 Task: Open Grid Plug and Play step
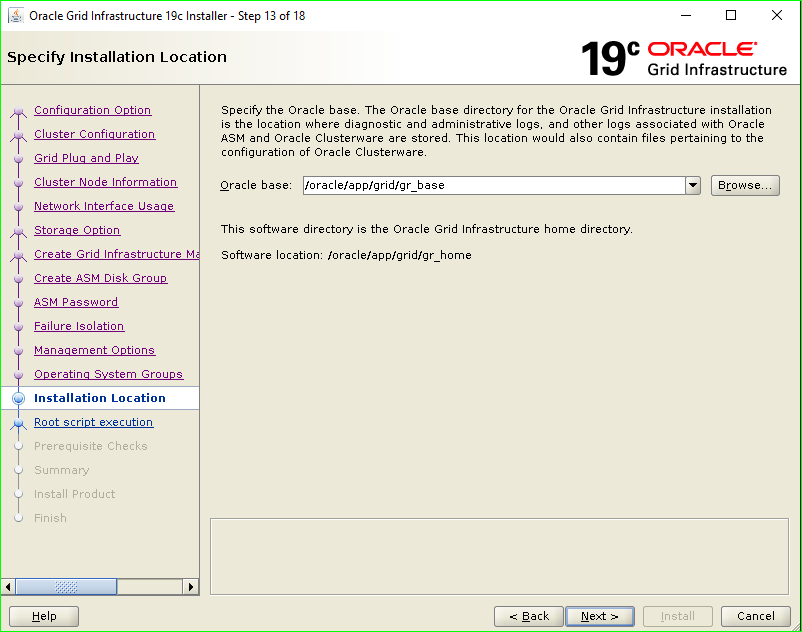(86, 159)
